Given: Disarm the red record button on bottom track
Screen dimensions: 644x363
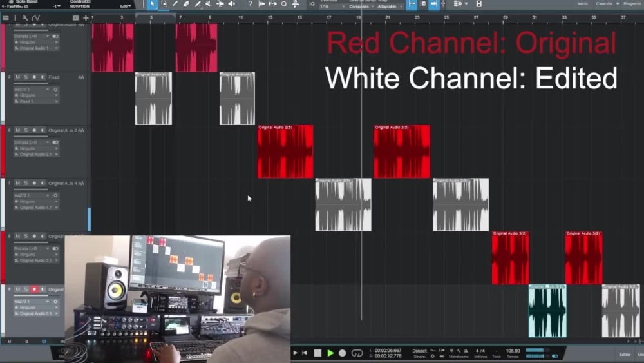Looking at the screenshot, I should tap(35, 289).
